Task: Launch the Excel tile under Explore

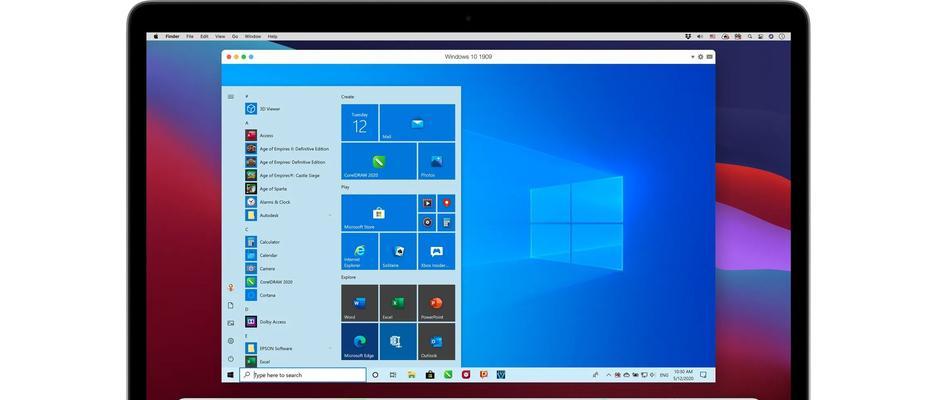Action: [x=398, y=303]
